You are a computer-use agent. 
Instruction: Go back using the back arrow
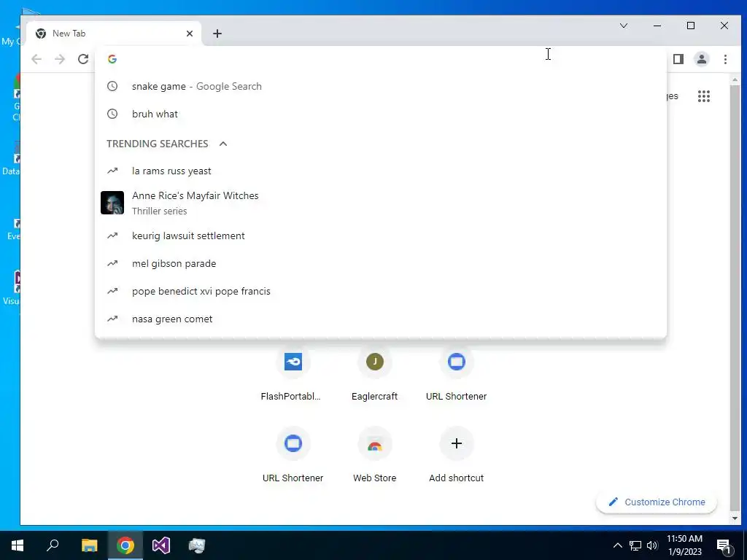point(36,59)
